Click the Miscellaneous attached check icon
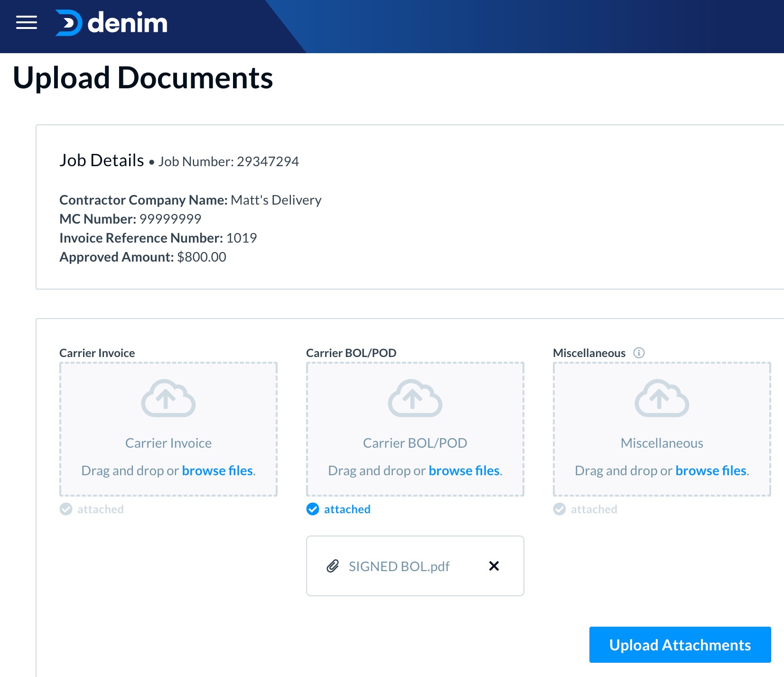 point(560,509)
